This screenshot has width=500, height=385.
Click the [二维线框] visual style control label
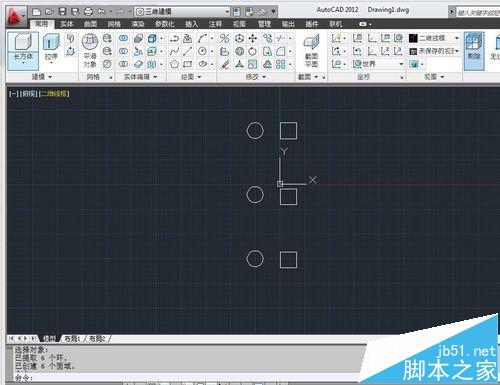pos(54,94)
